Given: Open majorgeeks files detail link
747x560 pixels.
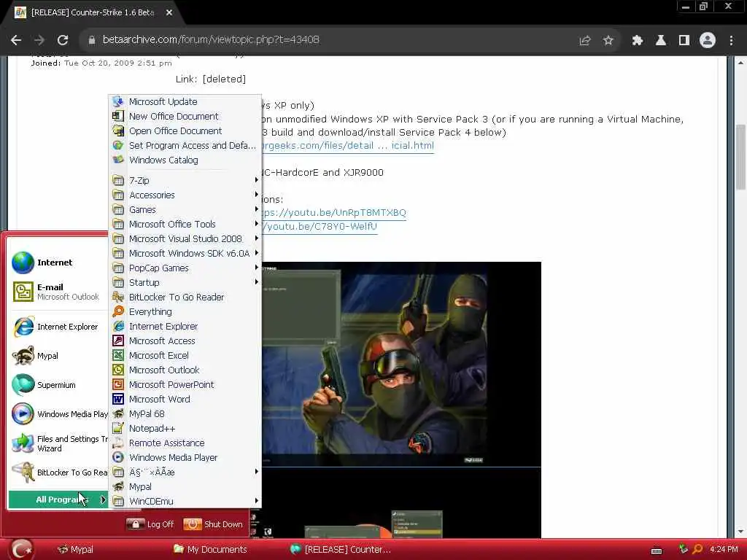Looking at the screenshot, I should pyautogui.click(x=348, y=145).
